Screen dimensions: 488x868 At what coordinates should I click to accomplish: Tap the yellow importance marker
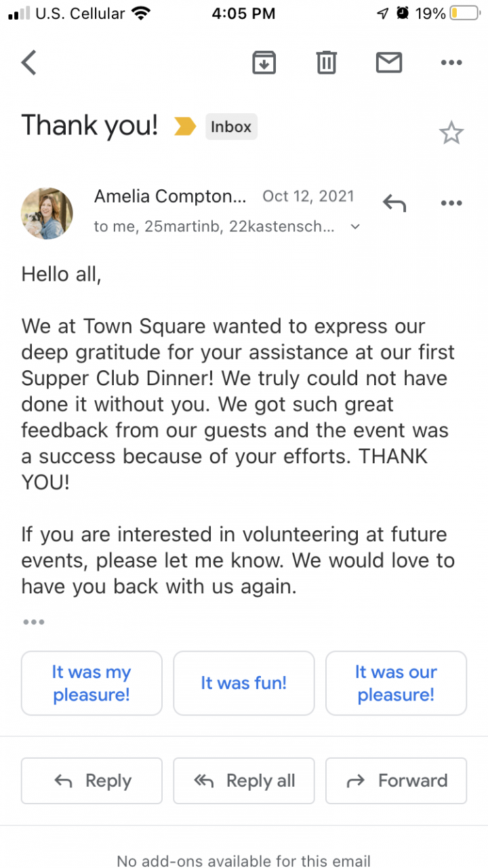coord(184,126)
